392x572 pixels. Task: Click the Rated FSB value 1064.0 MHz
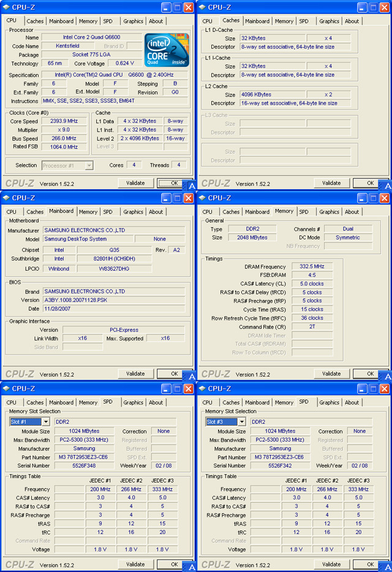pos(64,146)
